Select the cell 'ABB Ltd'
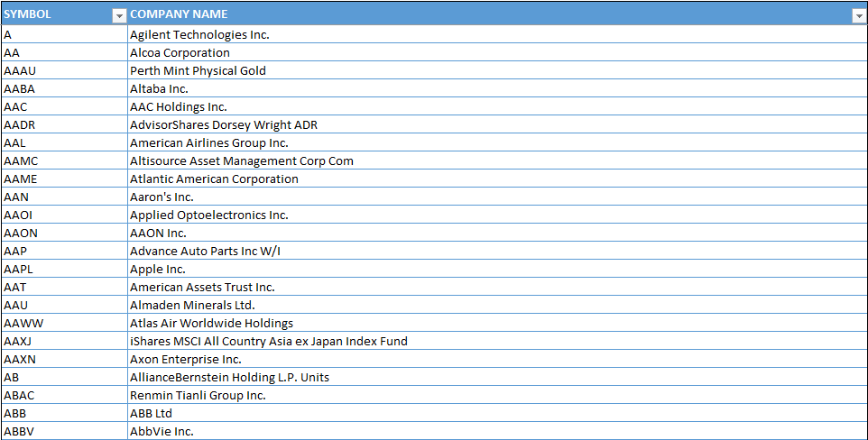The width and height of the screenshot is (868, 440). point(497,414)
